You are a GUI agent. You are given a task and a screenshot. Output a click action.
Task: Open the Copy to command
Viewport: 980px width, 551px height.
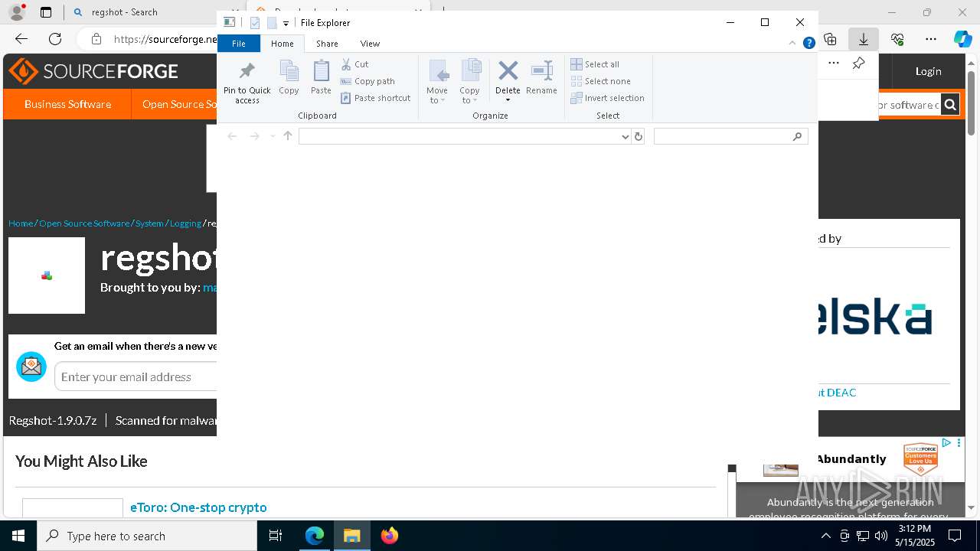click(470, 82)
